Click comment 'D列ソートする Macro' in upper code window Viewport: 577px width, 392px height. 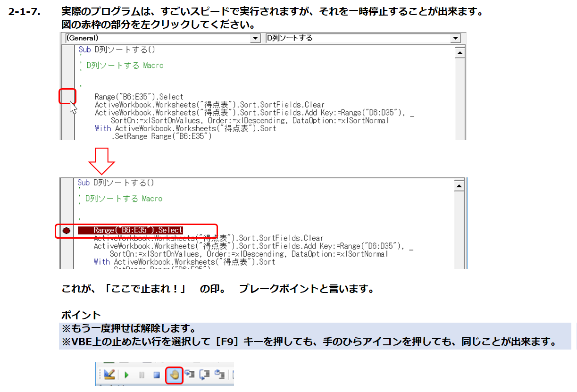pyautogui.click(x=125, y=66)
